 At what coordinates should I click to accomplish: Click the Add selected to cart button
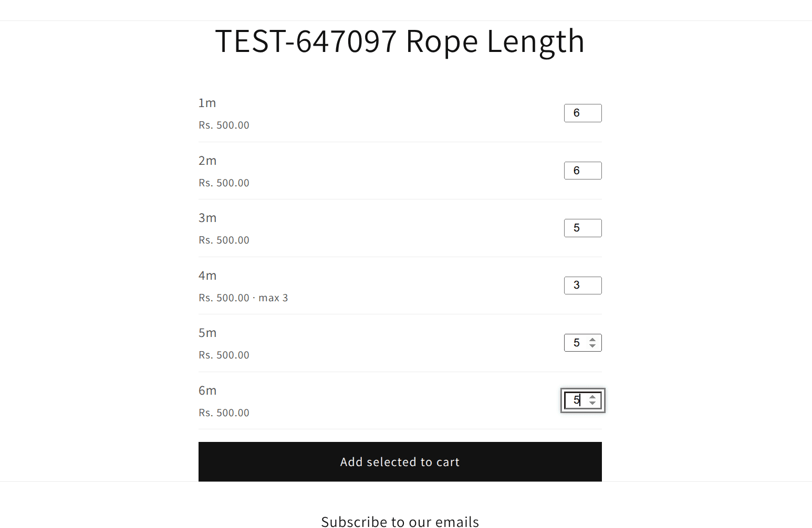tap(400, 462)
